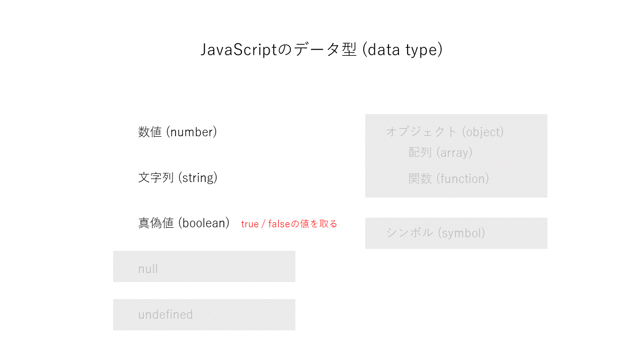Select the 文字列 (string) text

tap(178, 178)
